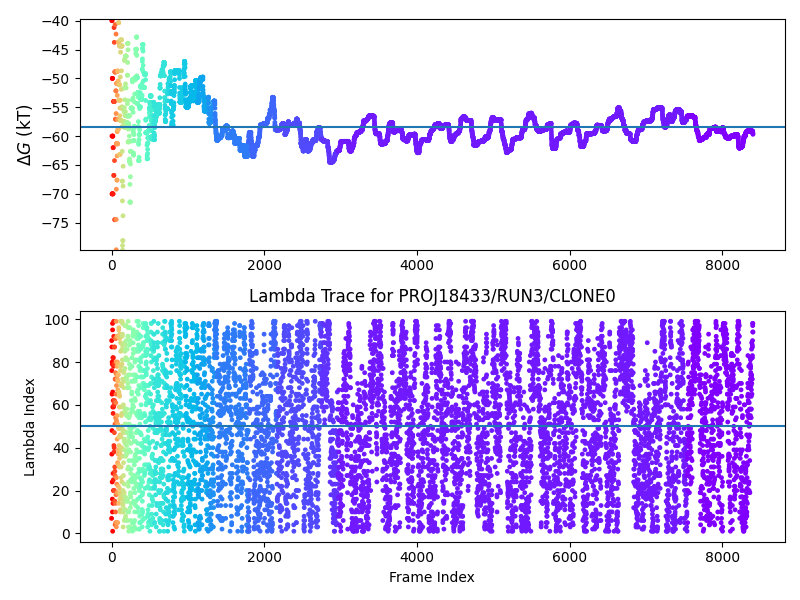The height and width of the screenshot is (600, 800).
Task: Pick the 6000 x-tick label under the Lambda Trace plot
Action: 569,557
